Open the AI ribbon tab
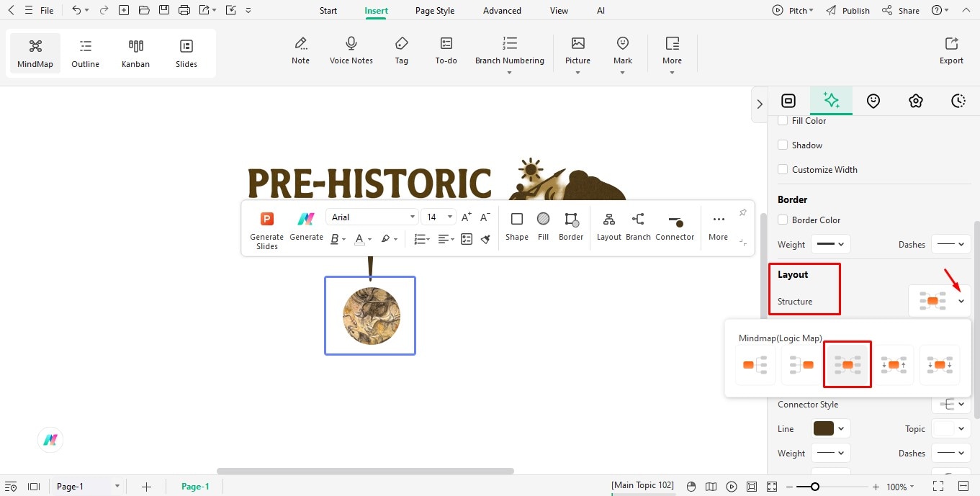The width and height of the screenshot is (980, 496). tap(601, 11)
